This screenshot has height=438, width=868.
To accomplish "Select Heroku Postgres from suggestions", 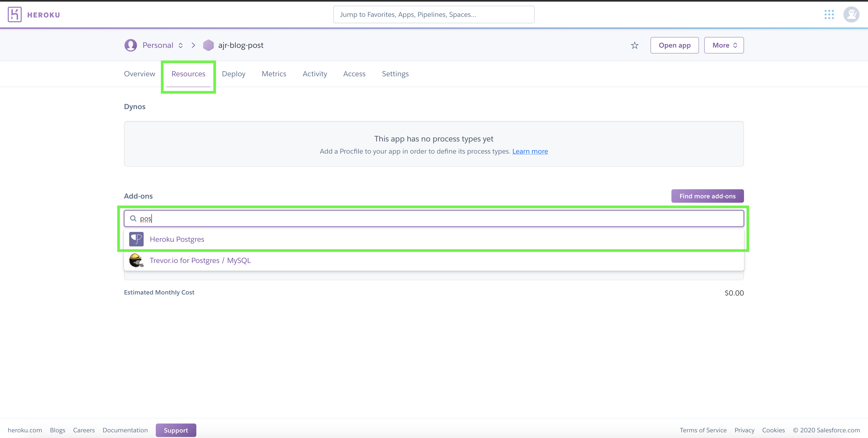I will click(x=176, y=239).
